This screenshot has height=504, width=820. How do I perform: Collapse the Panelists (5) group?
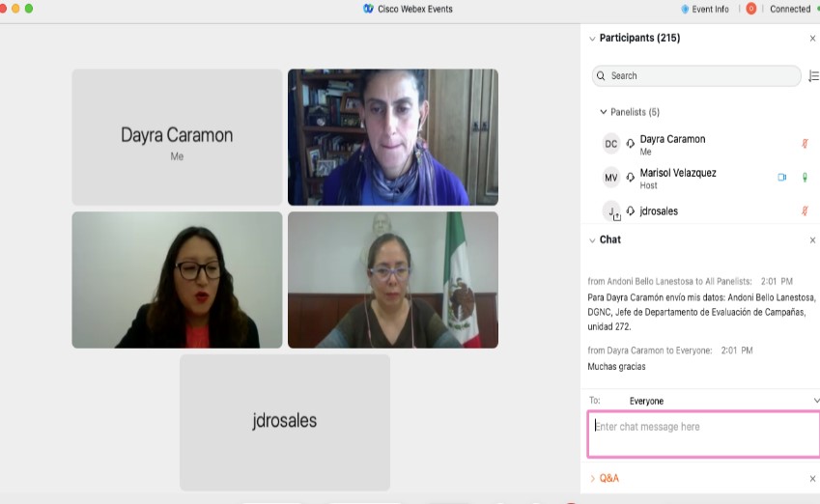tap(603, 112)
